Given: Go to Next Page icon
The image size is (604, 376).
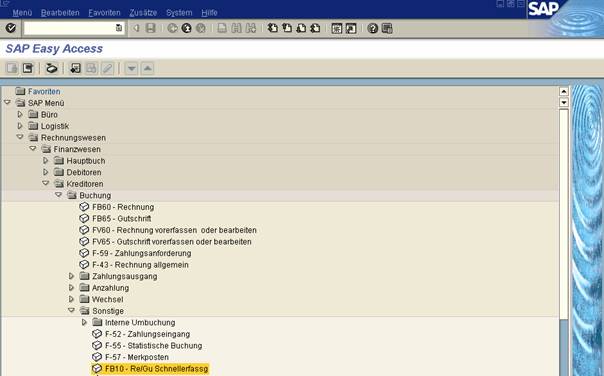Looking at the screenshot, I should pos(301,28).
